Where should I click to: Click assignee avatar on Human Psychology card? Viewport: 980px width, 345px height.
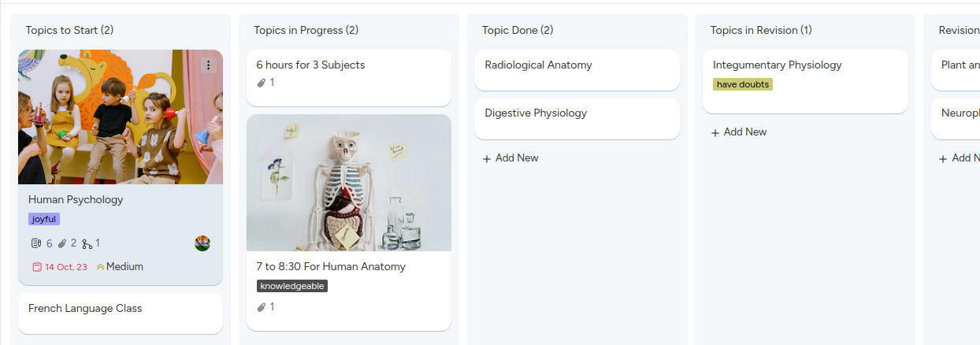pyautogui.click(x=202, y=243)
